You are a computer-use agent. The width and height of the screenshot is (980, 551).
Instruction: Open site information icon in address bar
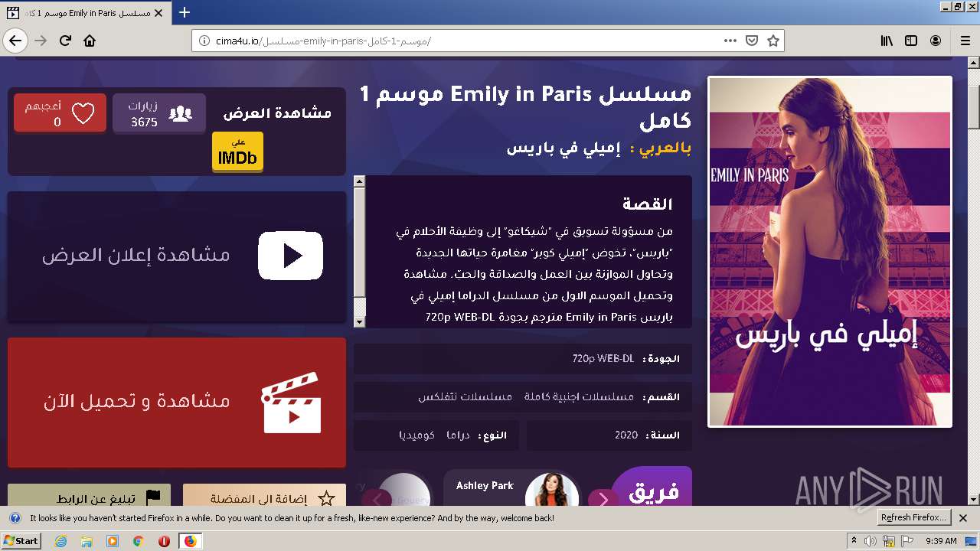(204, 41)
